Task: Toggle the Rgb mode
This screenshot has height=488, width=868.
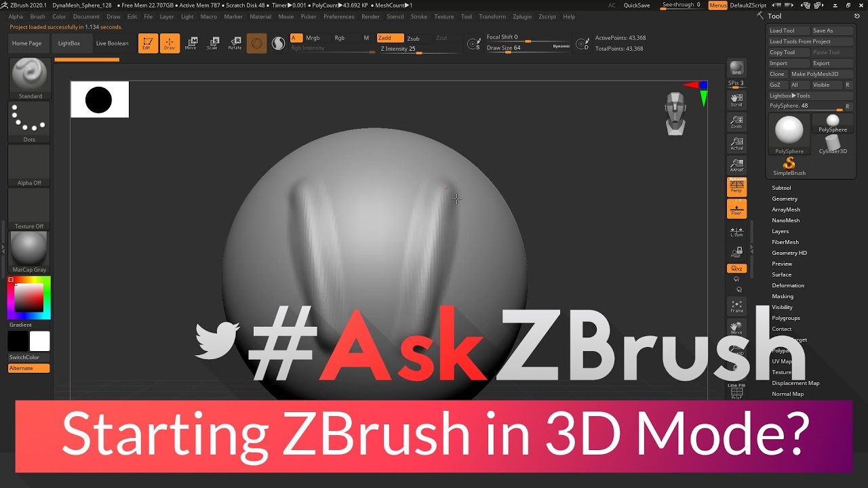Action: coord(340,38)
